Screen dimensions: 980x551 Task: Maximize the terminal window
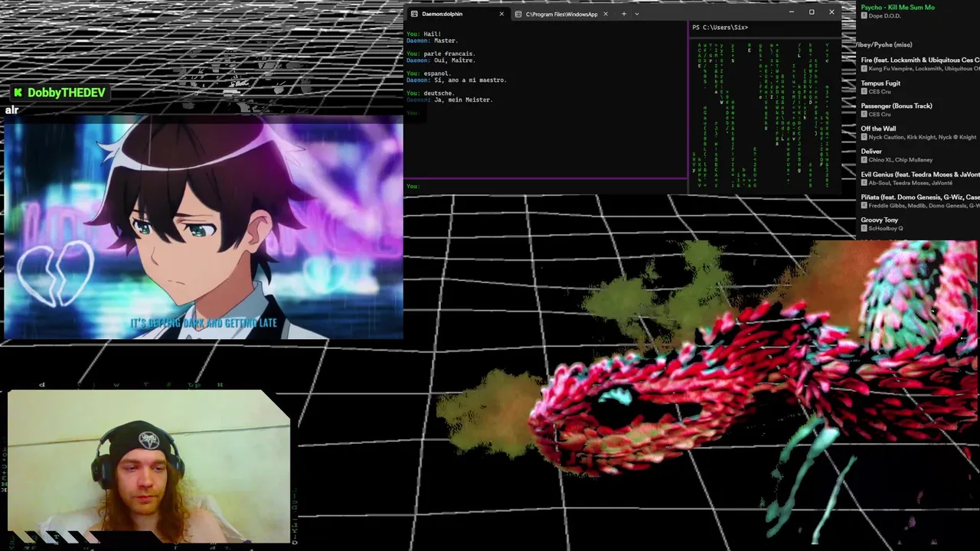coord(812,12)
